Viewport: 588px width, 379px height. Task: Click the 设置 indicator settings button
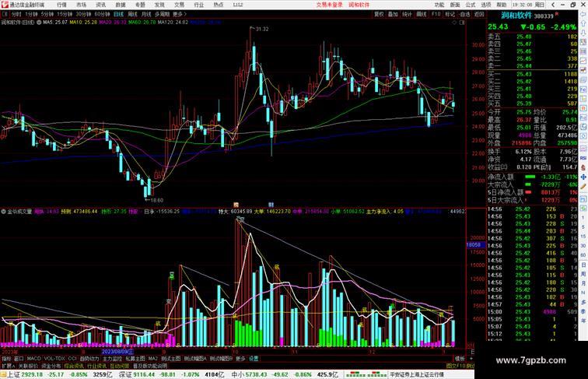coord(254,359)
